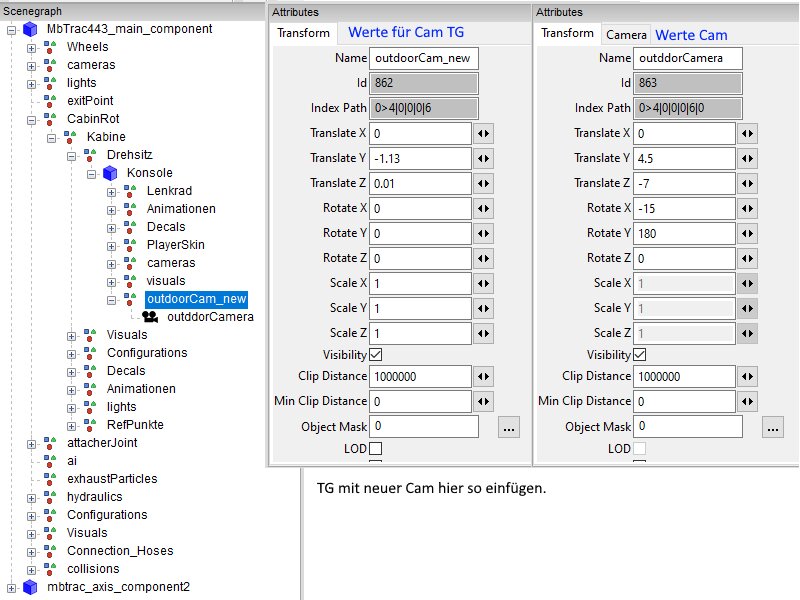Screen dimensions: 800x600
Task: Open Transform tab in the left Attributes panel
Action: pyautogui.click(x=303, y=33)
